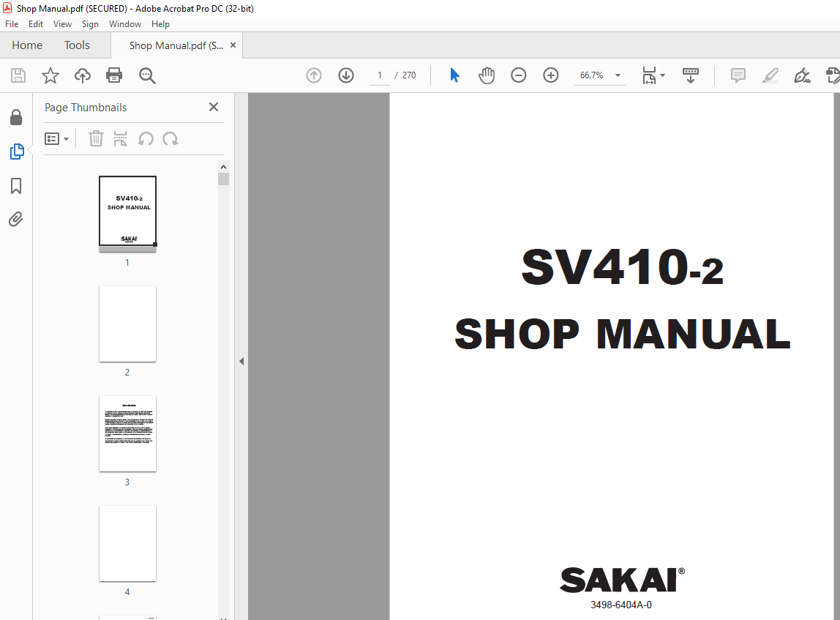This screenshot has height=620, width=840.
Task: Click the '270' total pages text
Action: pyautogui.click(x=409, y=75)
